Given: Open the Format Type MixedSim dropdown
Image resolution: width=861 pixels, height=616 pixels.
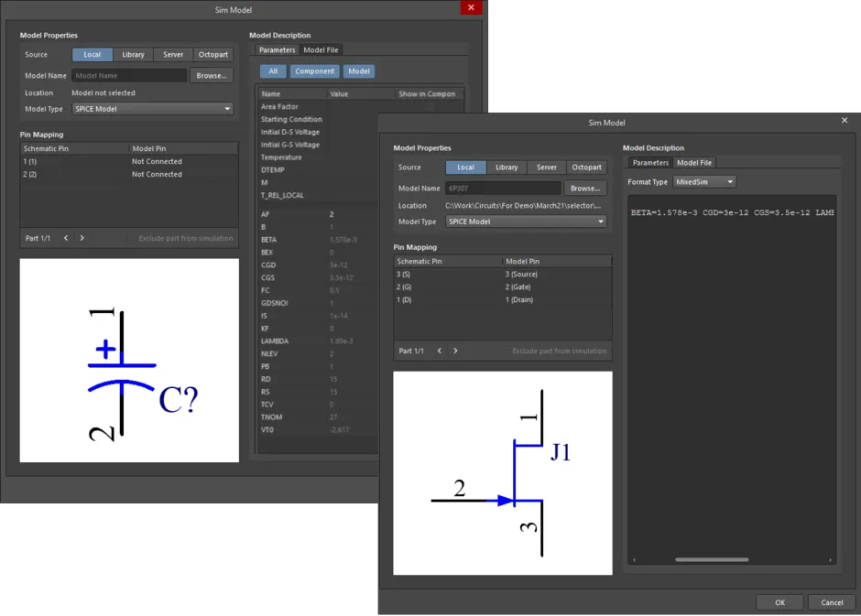Looking at the screenshot, I should (704, 182).
